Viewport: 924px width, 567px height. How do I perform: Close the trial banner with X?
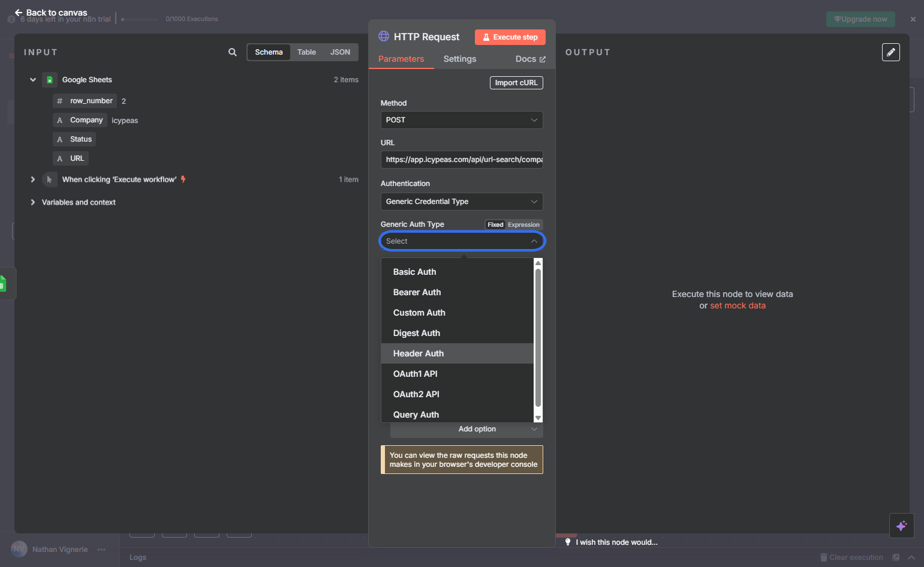(x=913, y=19)
